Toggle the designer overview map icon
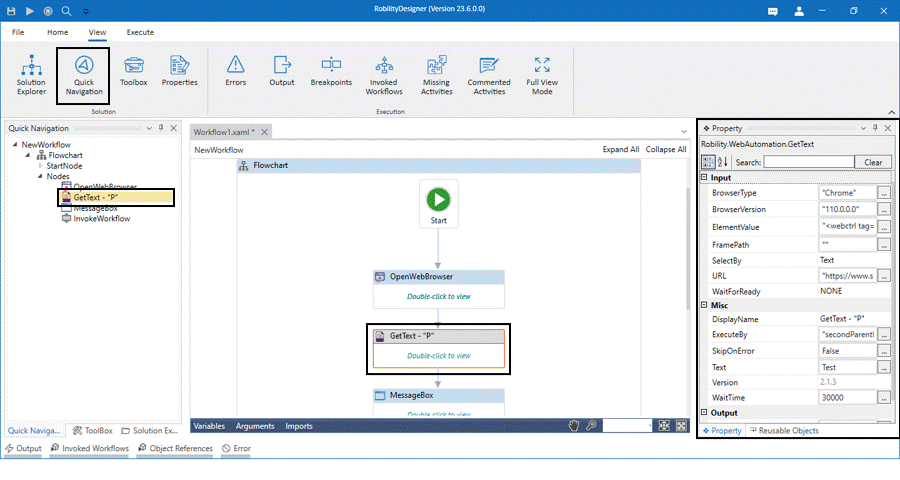The image size is (900, 480). (681, 425)
